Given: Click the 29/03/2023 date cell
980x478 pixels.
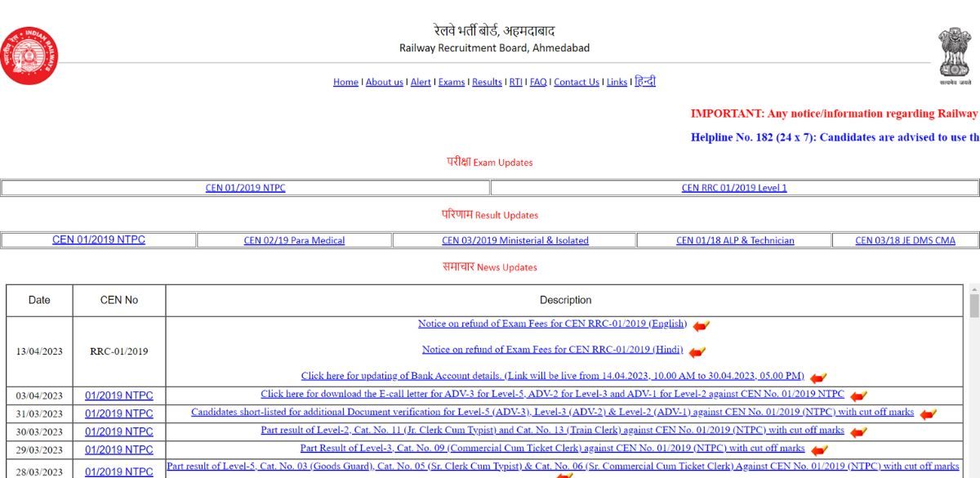Looking at the screenshot, I should (x=39, y=449).
